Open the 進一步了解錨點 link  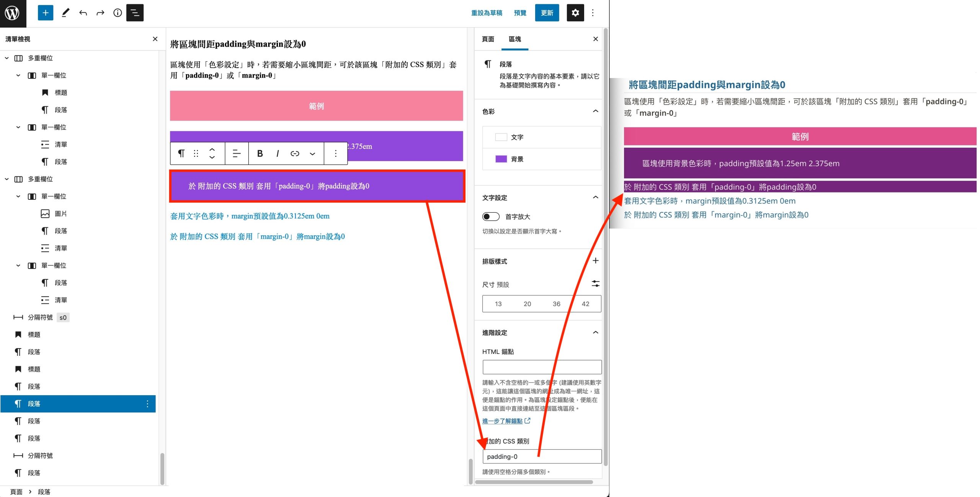(502, 421)
